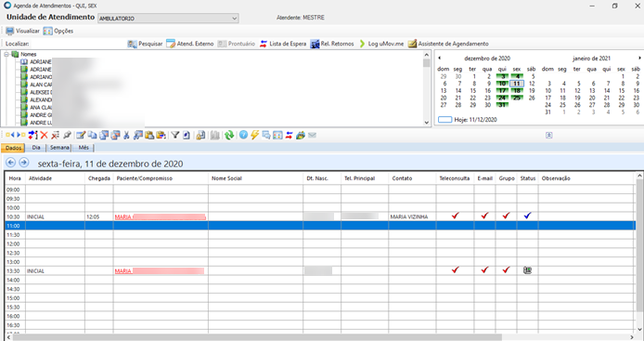Click the schedule grid scroll down arrow
Viewport: 644px width, 341px height.
639,329
